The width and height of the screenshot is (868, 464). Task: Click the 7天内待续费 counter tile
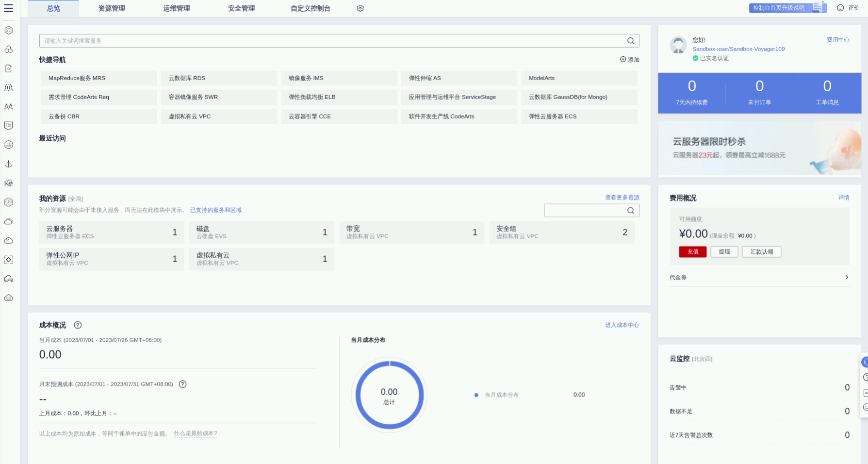692,93
